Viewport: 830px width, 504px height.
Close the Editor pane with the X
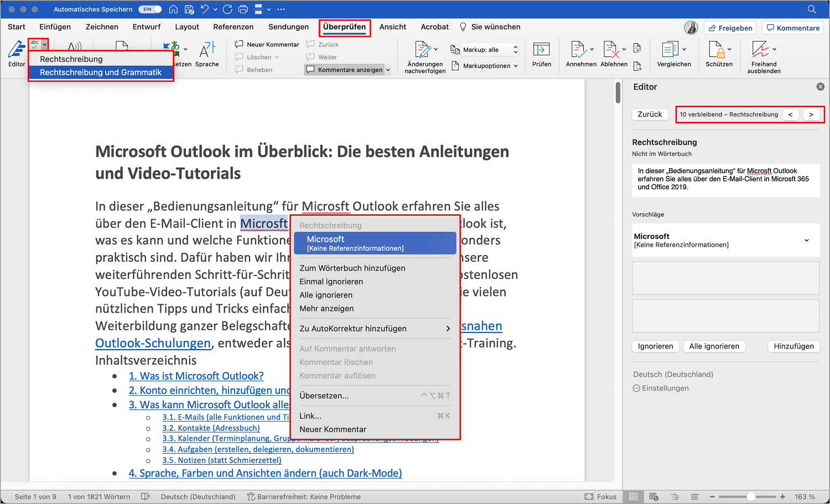tap(821, 87)
